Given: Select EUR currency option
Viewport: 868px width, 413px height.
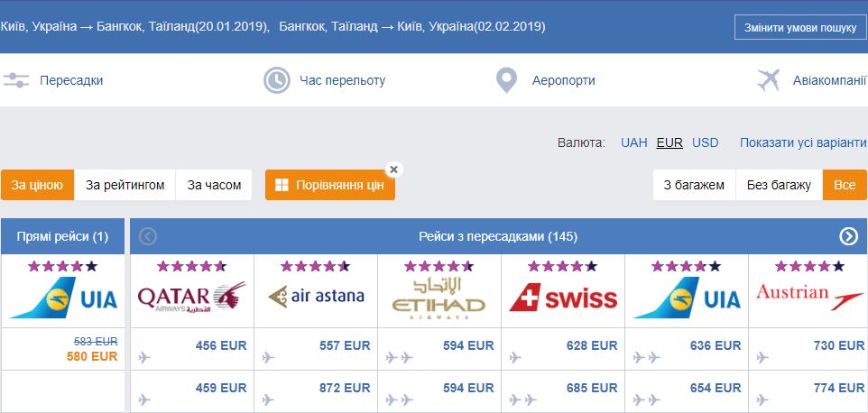Looking at the screenshot, I should 669,142.
